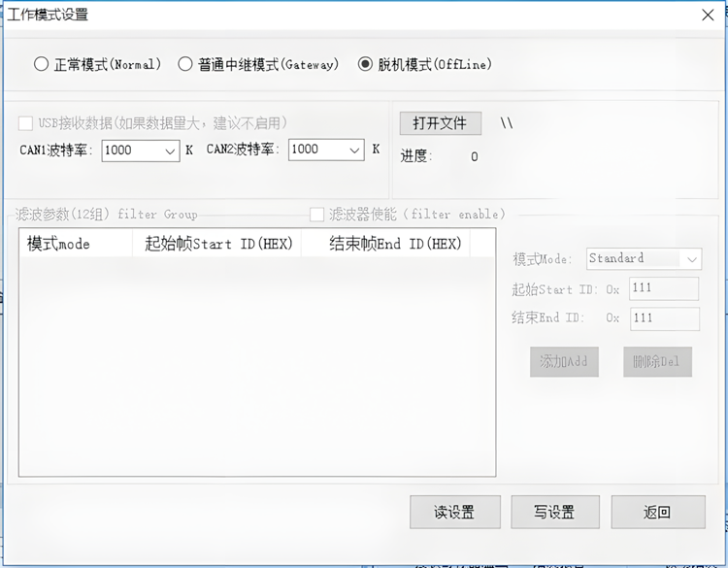Click the 返回 return button
The width and height of the screenshot is (728, 568).
[657, 513]
